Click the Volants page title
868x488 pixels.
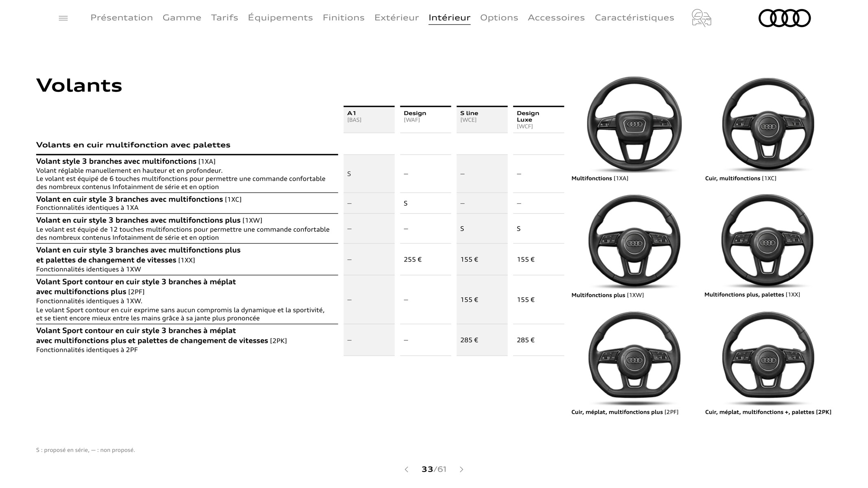pos(79,85)
